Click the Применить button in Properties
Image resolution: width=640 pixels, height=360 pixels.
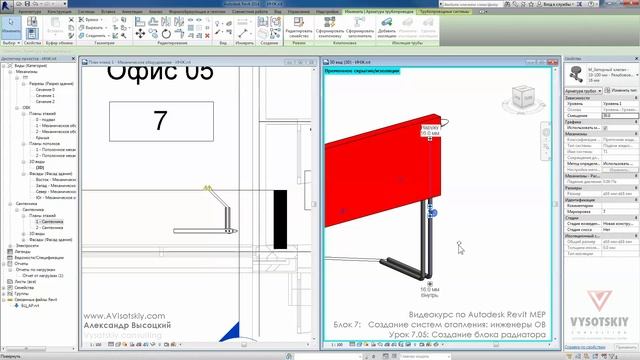coord(626,347)
